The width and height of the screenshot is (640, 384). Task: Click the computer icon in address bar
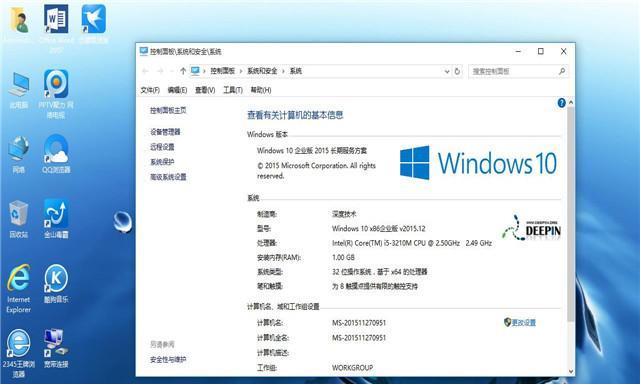pos(195,71)
